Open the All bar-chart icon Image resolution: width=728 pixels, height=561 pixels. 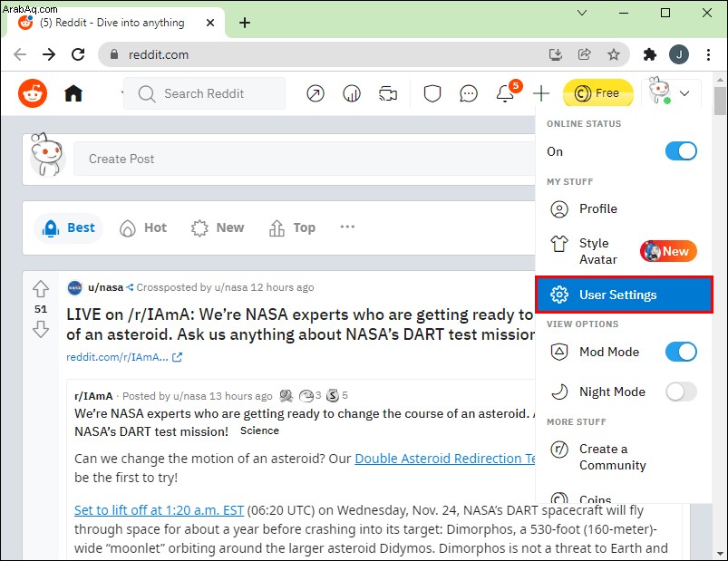coord(352,93)
